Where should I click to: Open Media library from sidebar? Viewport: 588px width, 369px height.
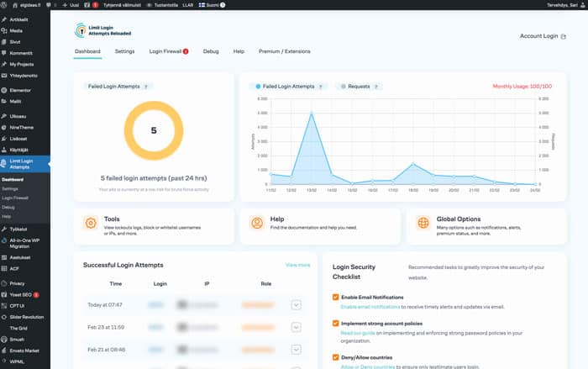coord(16,31)
